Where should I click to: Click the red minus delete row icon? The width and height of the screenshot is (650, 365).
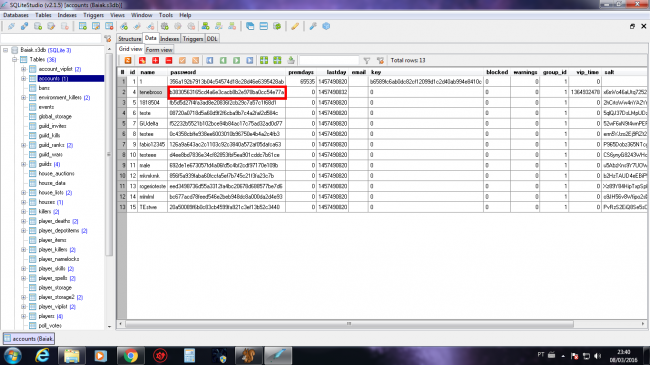(x=169, y=61)
